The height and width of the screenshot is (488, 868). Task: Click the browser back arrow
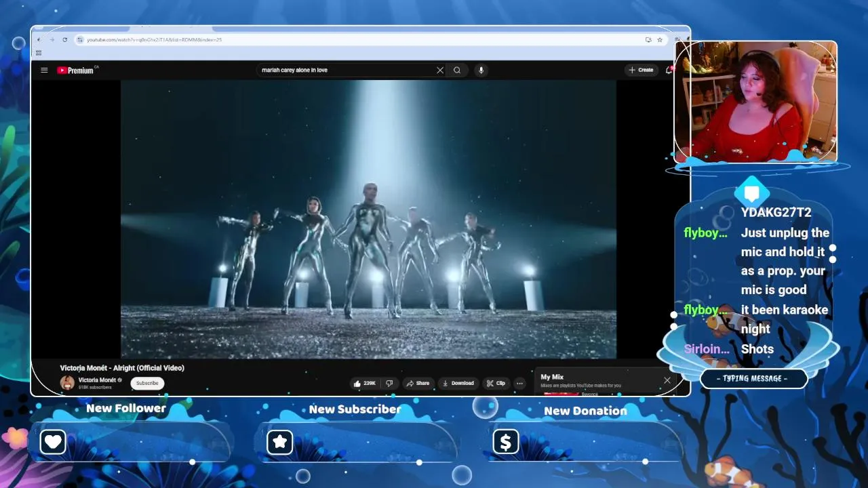[x=39, y=39]
